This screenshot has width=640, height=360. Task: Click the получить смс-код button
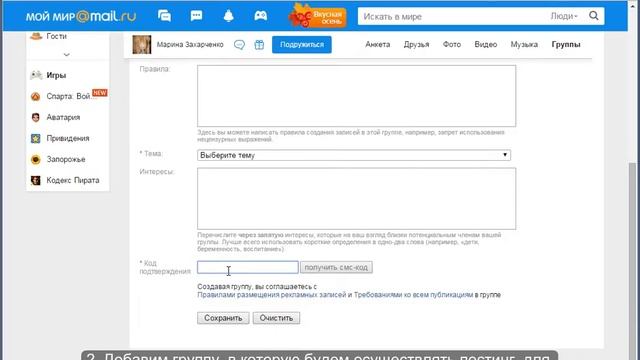(x=336, y=267)
